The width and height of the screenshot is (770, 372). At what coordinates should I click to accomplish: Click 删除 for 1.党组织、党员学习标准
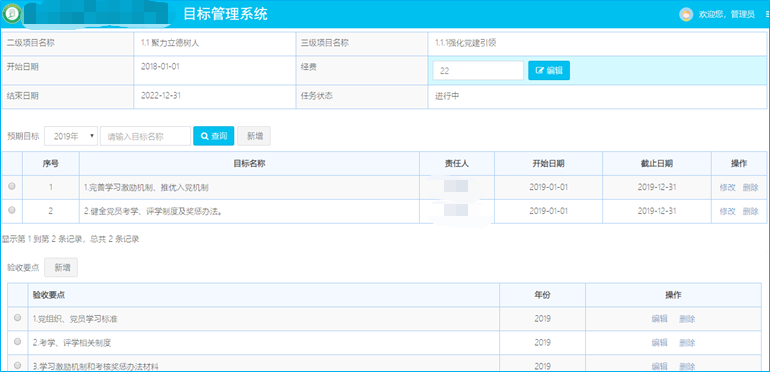(x=687, y=319)
